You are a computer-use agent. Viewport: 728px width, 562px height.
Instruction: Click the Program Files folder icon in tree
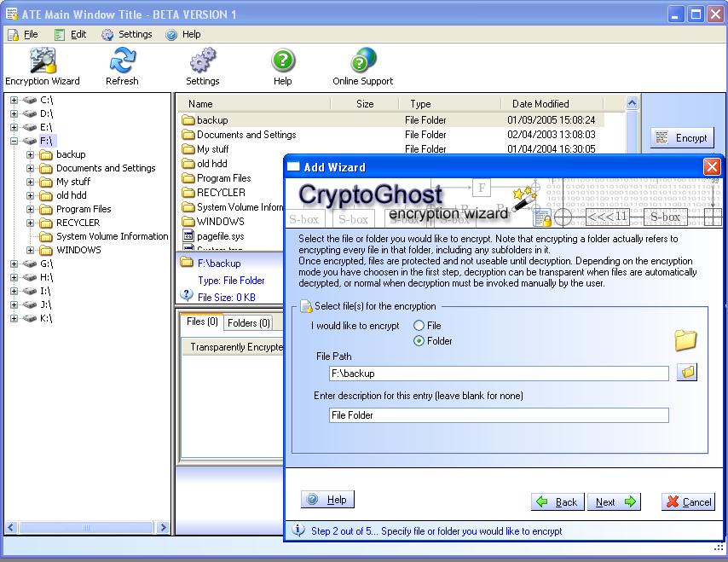click(x=46, y=209)
